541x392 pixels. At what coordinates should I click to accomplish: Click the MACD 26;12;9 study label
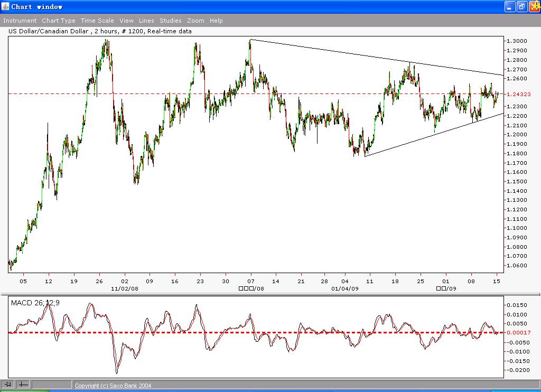tap(35, 303)
